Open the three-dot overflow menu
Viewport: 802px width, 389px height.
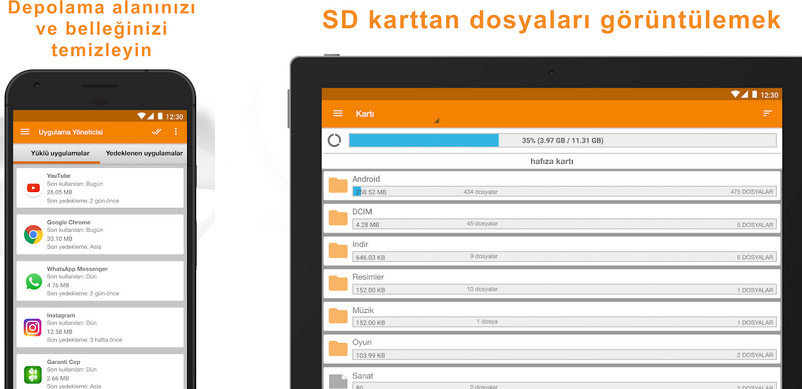point(176,132)
